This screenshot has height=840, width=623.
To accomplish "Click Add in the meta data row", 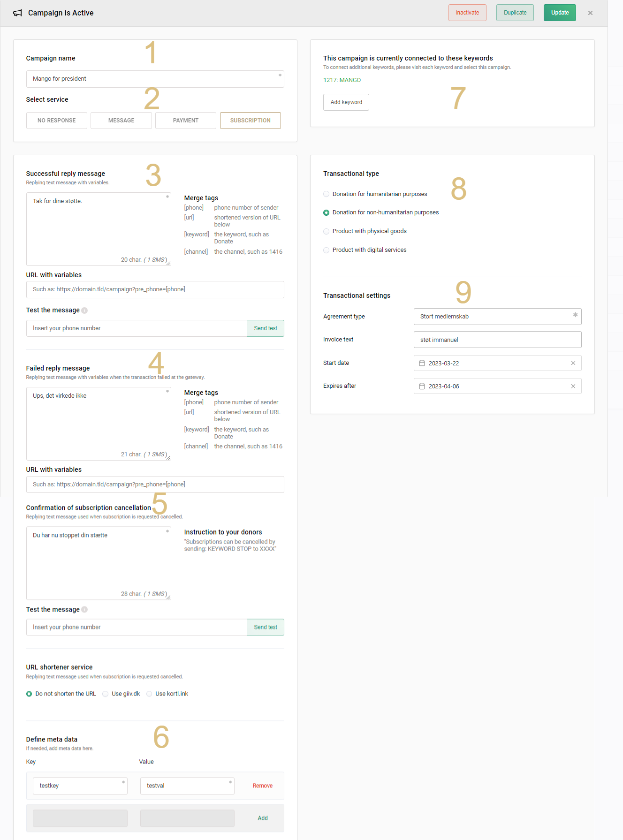I will pos(263,818).
